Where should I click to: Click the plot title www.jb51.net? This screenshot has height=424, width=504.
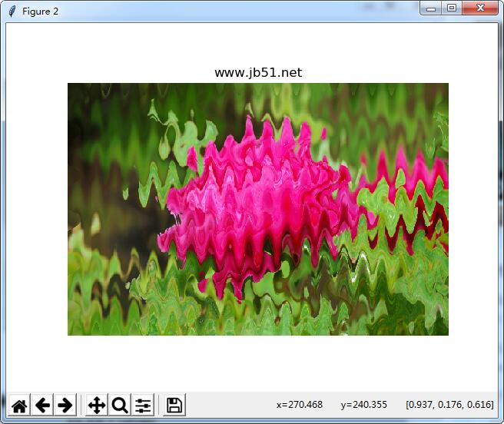(x=258, y=73)
